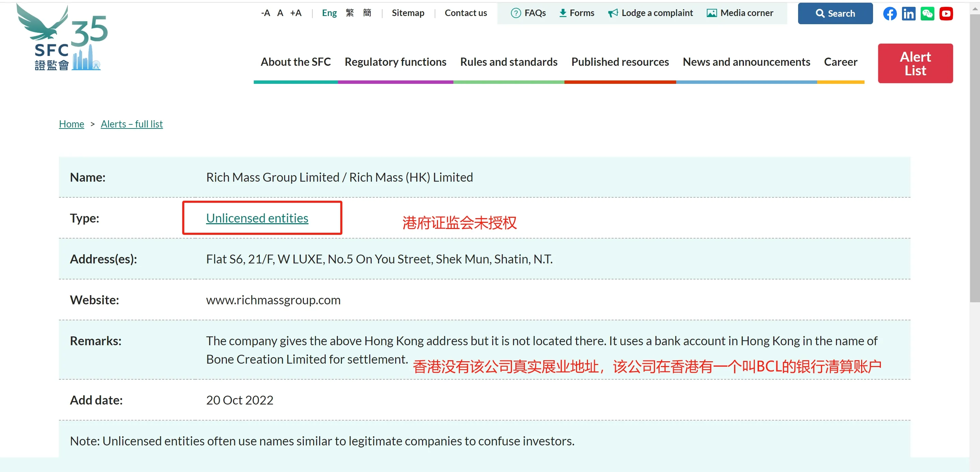Decrease font size with -A

tap(266, 13)
